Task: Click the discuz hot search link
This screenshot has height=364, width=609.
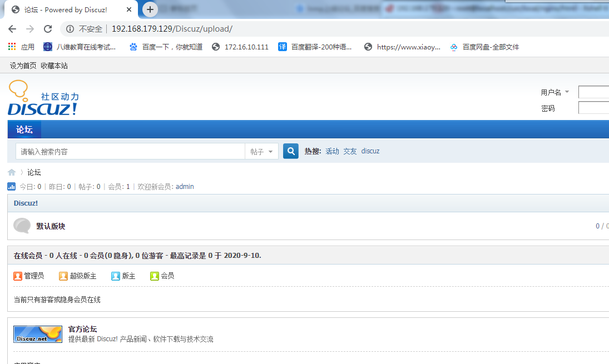Action: click(x=370, y=151)
